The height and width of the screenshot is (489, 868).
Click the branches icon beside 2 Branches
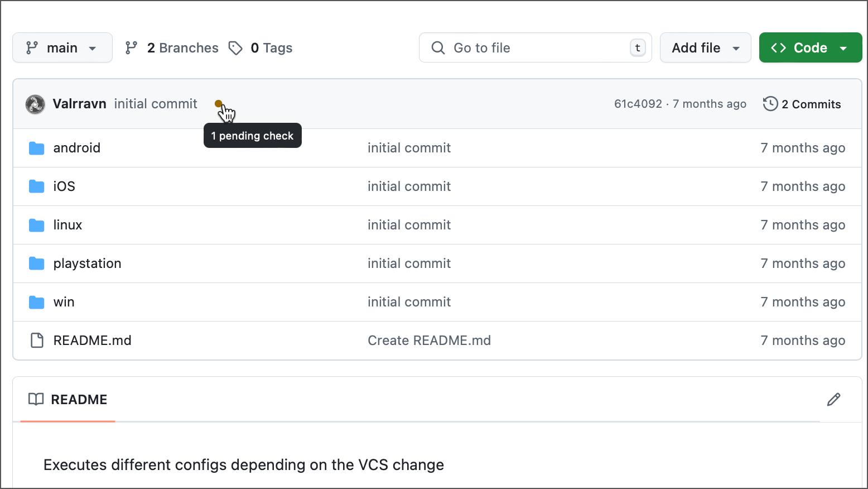131,47
